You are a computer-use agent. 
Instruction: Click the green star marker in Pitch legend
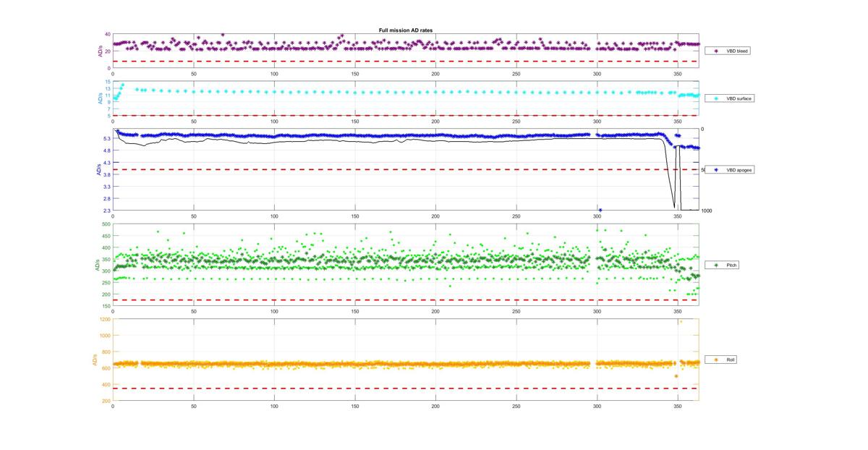coord(715,266)
